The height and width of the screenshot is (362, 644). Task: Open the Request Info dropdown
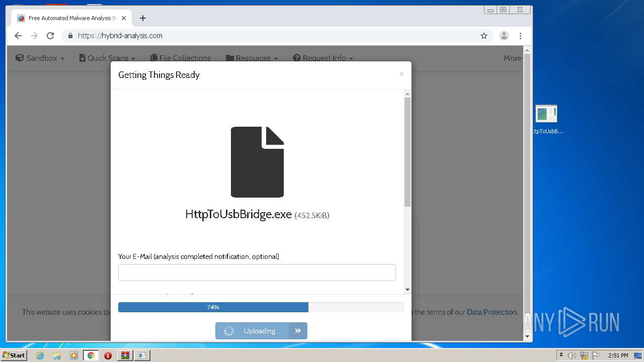click(323, 58)
